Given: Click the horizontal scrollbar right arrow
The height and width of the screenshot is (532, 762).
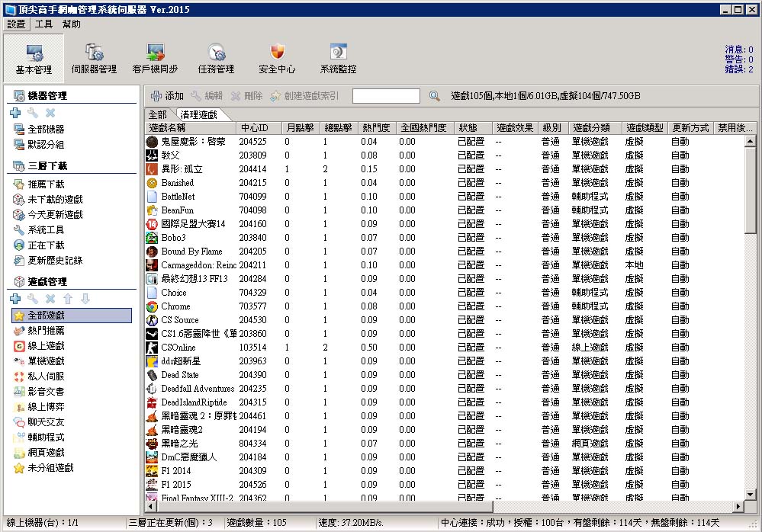Looking at the screenshot, I should pos(738,506).
